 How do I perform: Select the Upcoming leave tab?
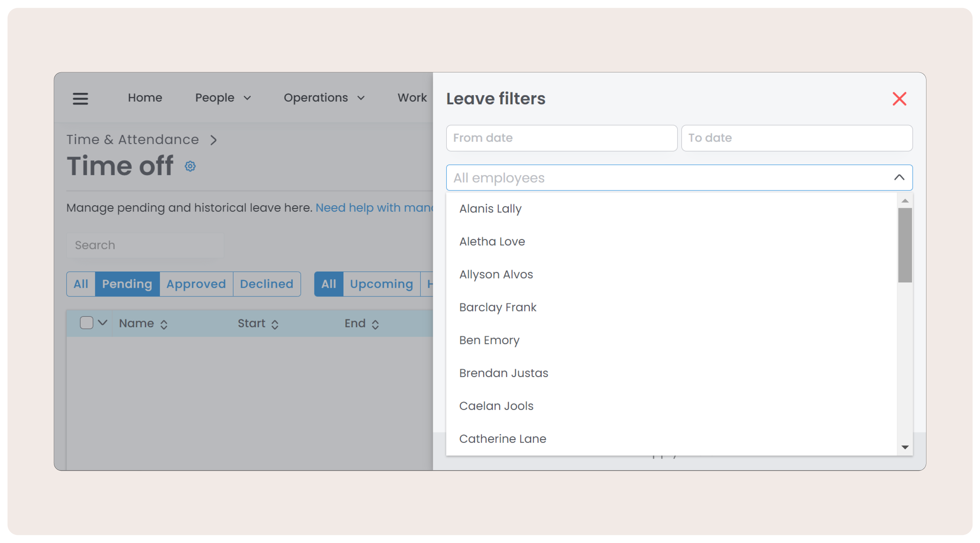(x=381, y=284)
